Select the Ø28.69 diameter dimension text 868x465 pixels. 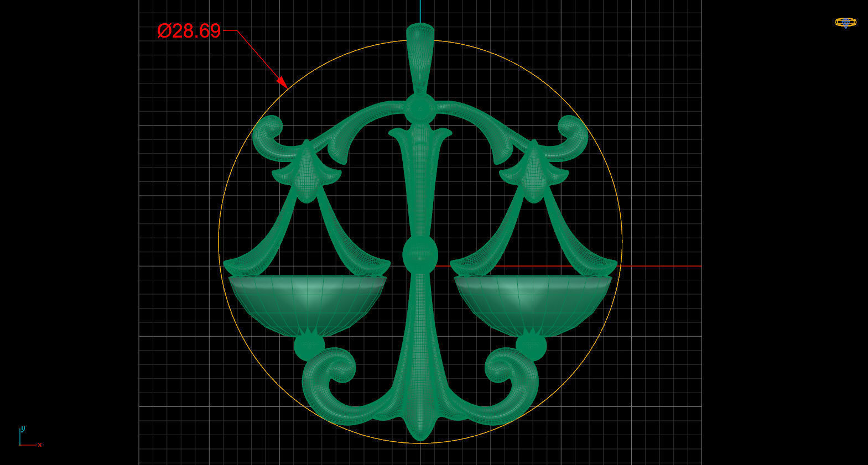pos(189,31)
